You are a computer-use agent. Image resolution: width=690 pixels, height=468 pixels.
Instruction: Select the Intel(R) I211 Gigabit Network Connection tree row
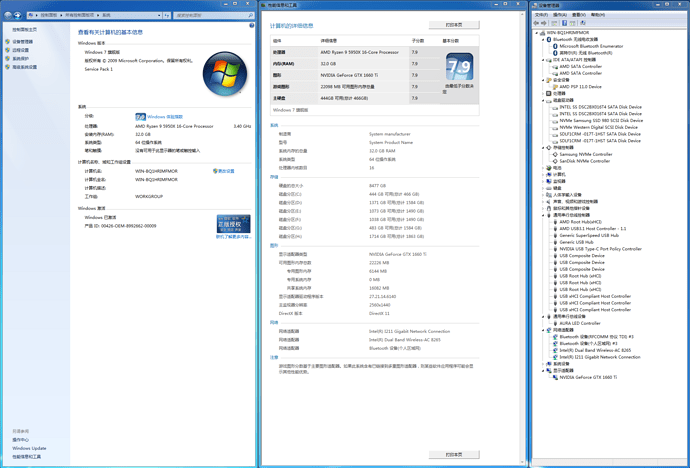point(600,357)
